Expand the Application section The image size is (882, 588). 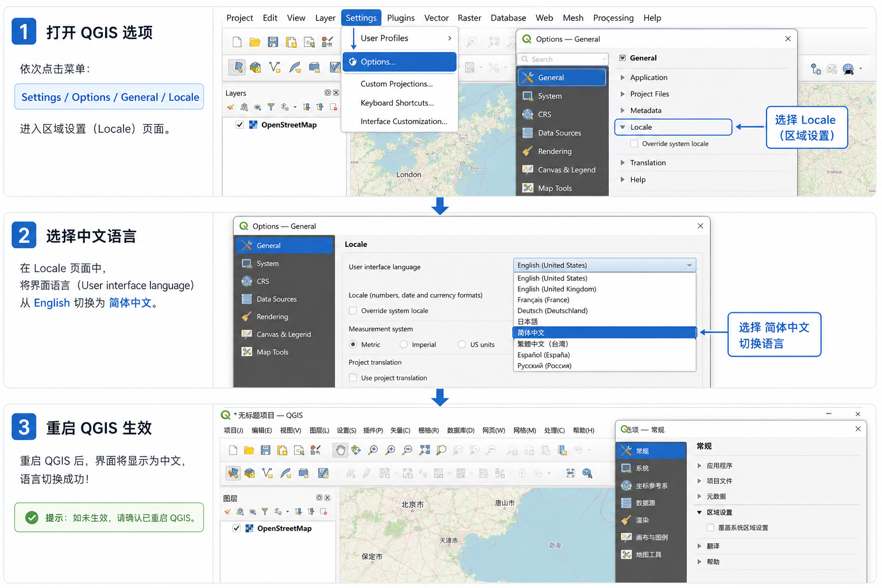622,78
